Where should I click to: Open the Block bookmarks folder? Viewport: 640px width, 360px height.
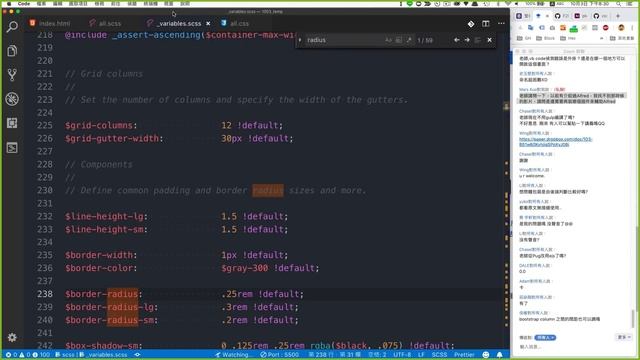click(545, 38)
